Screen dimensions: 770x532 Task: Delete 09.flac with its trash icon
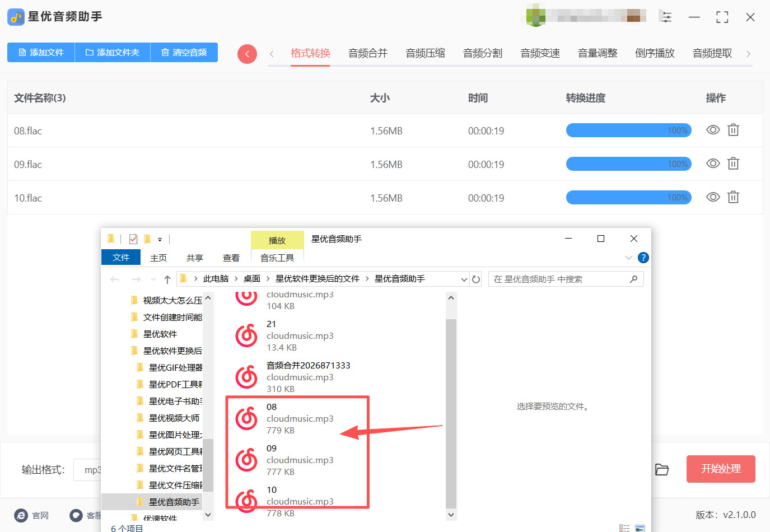[733, 164]
